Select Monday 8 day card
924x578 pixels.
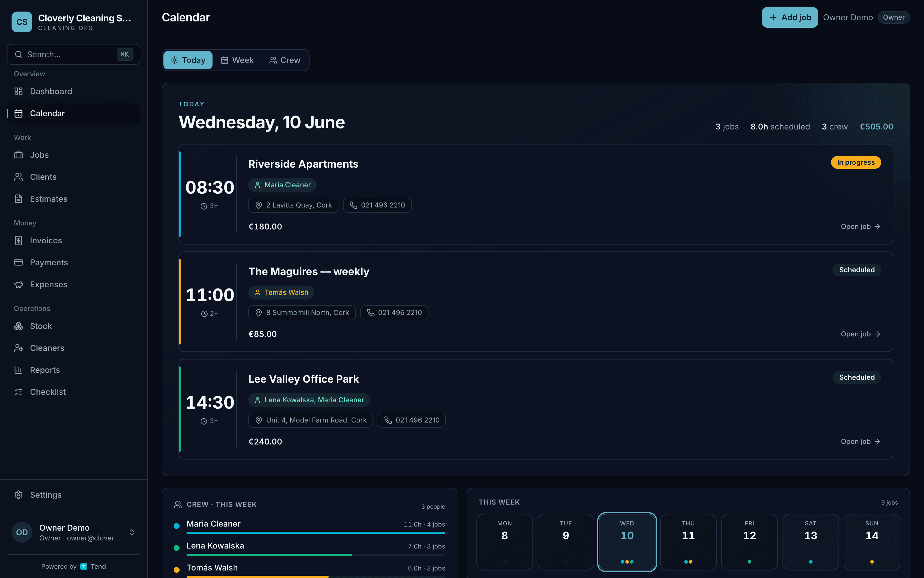click(504, 542)
